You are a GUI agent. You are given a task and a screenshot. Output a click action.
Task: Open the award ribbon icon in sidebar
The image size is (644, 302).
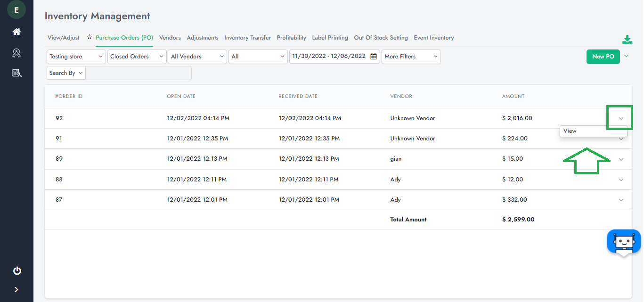pos(16,53)
